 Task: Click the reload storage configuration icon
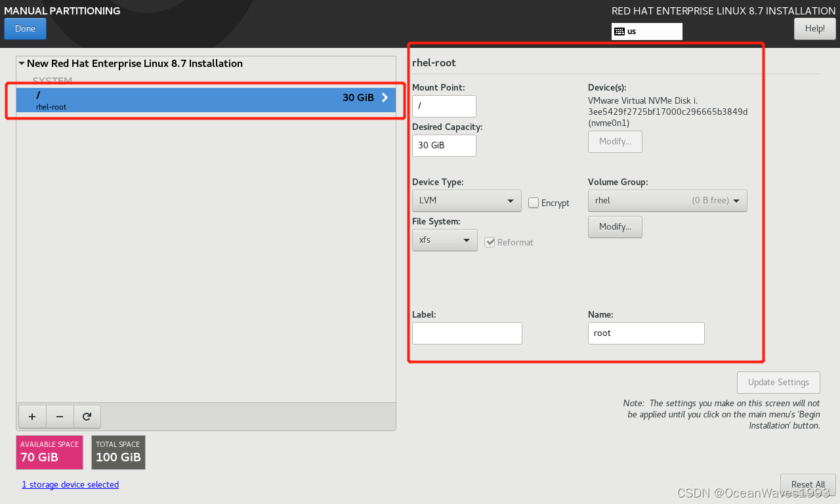click(87, 416)
